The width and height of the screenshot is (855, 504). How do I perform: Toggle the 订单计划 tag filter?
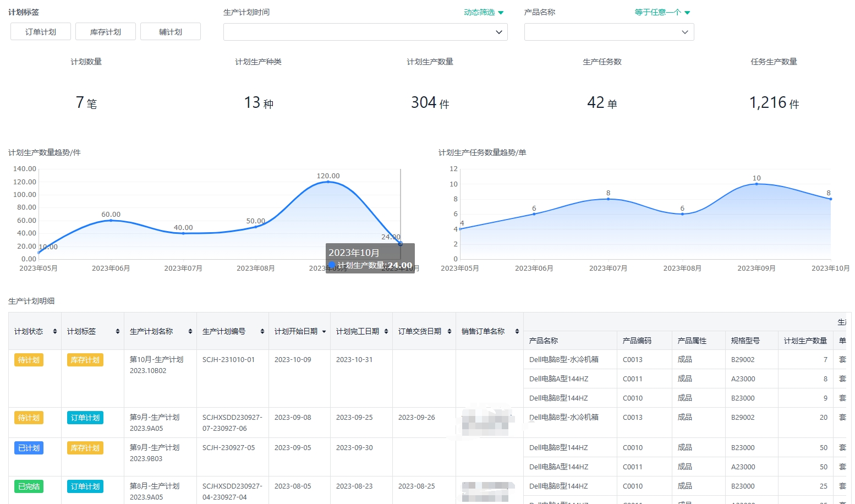pos(41,32)
